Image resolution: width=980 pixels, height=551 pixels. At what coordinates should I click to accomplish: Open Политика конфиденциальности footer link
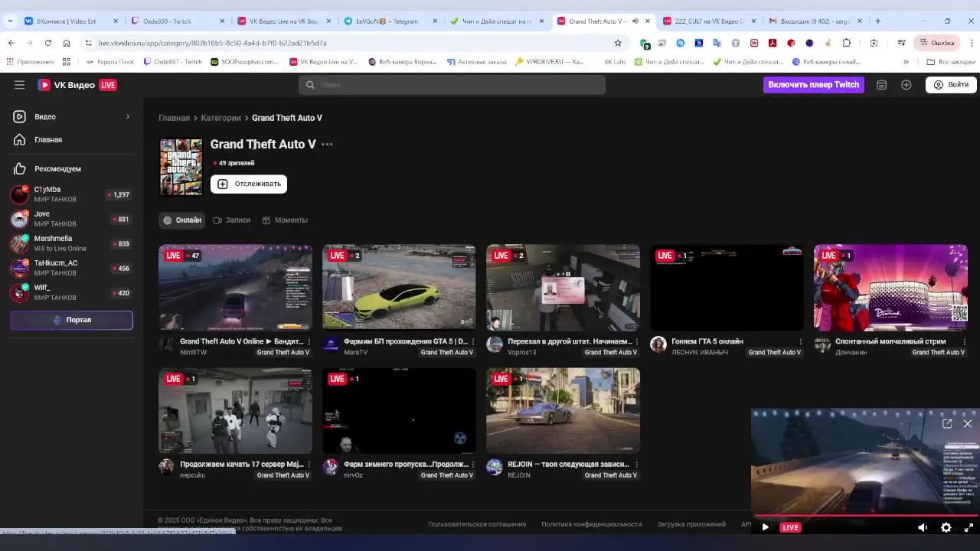(591, 524)
